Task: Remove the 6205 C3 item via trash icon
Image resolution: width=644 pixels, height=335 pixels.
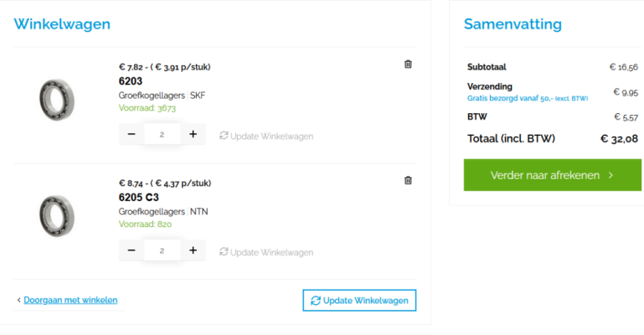Action: click(408, 180)
